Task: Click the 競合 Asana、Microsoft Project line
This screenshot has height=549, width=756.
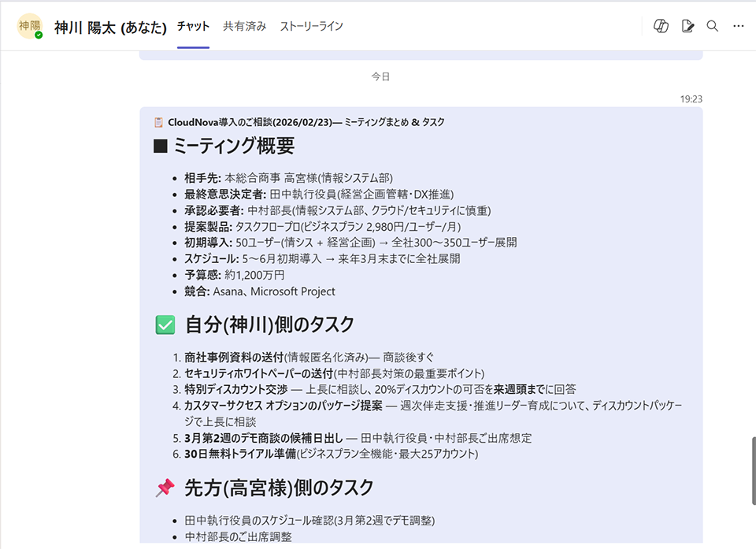Action: [259, 291]
